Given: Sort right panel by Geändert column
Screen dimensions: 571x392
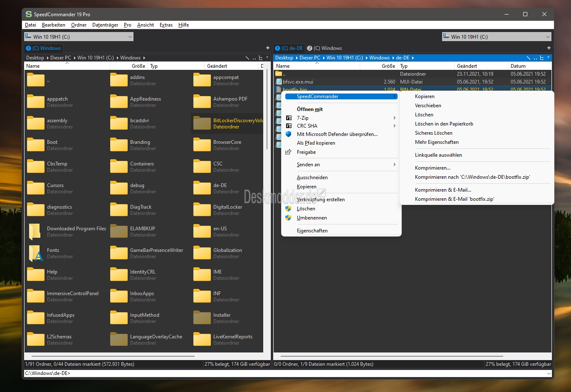Looking at the screenshot, I should (x=481, y=66).
